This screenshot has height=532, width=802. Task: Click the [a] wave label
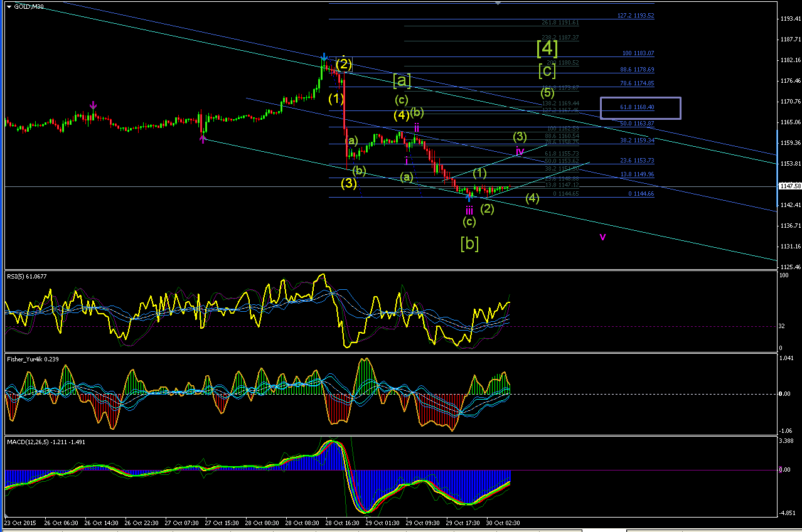[402, 80]
